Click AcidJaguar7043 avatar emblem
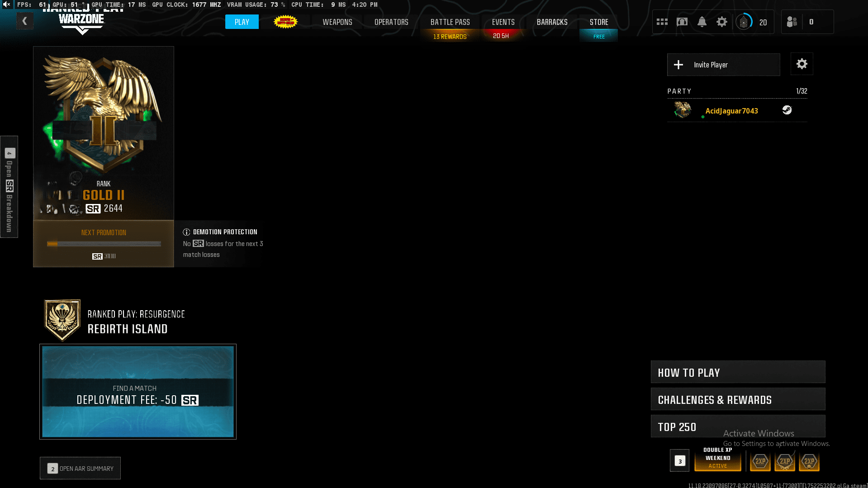Screen dimensions: 868x488 click(x=683, y=110)
